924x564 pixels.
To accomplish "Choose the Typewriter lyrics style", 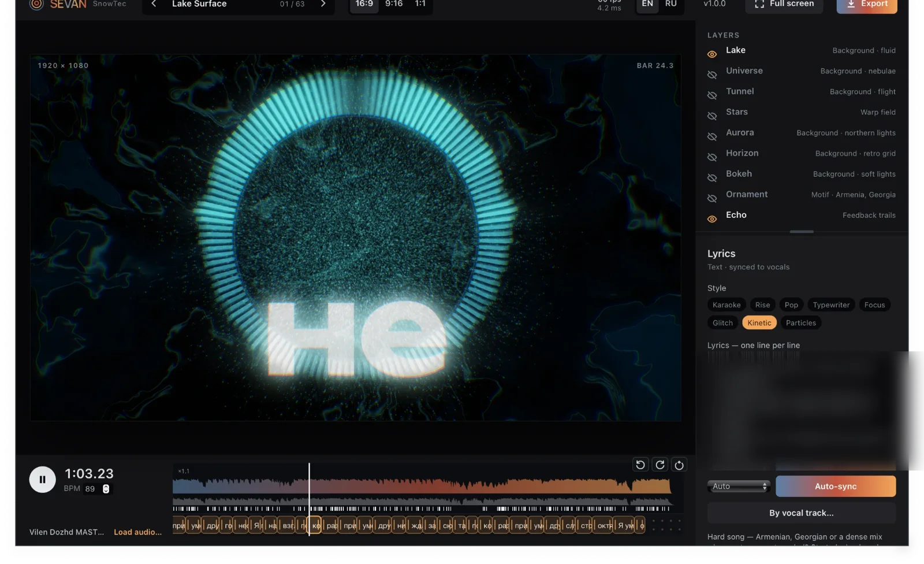I will (x=831, y=305).
